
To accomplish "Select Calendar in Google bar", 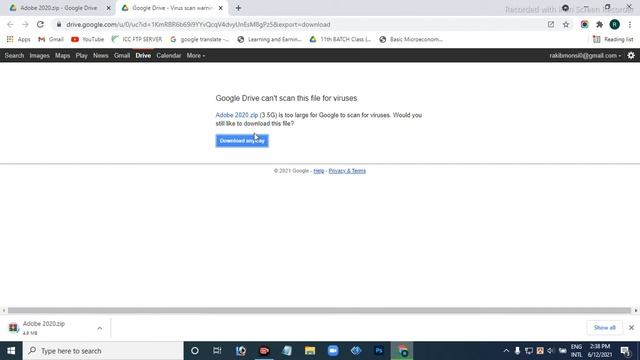I will click(x=169, y=56).
